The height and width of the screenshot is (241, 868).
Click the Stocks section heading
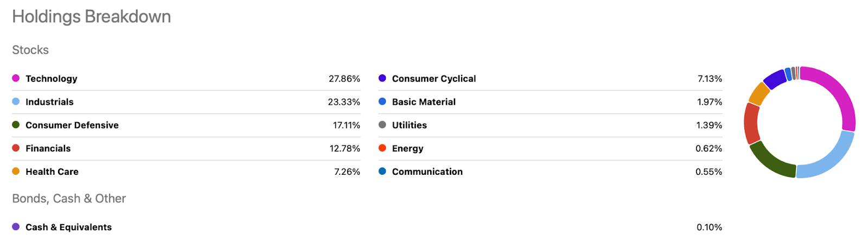[x=30, y=50]
